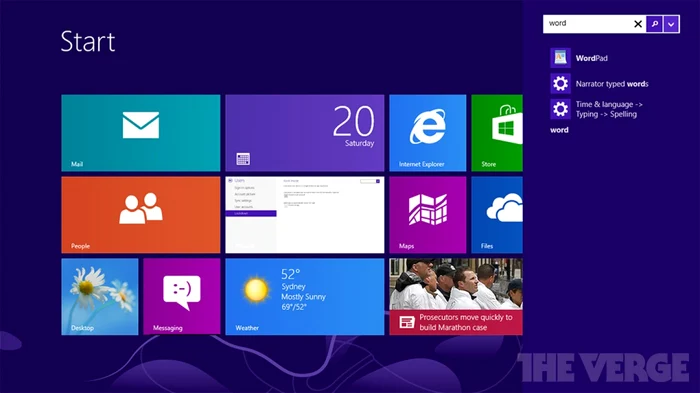Viewport: 700px width, 393px height.
Task: Click the Start heading text
Action: click(88, 42)
